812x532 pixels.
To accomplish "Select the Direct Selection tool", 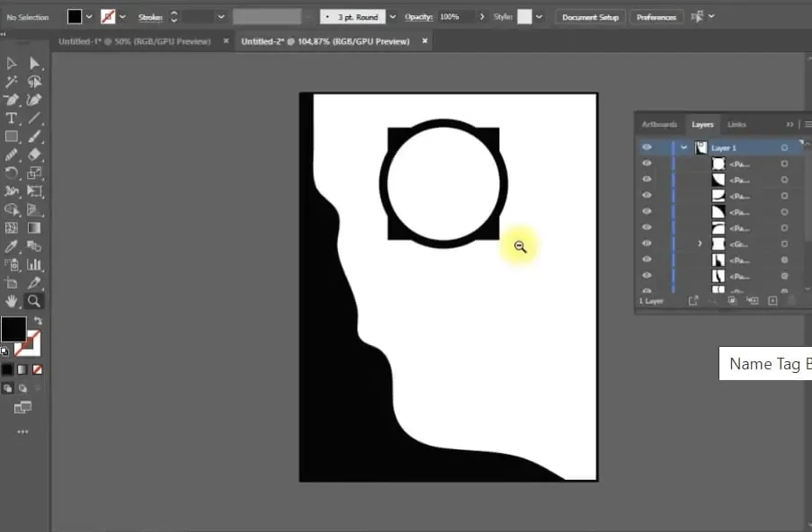I will tap(34, 63).
